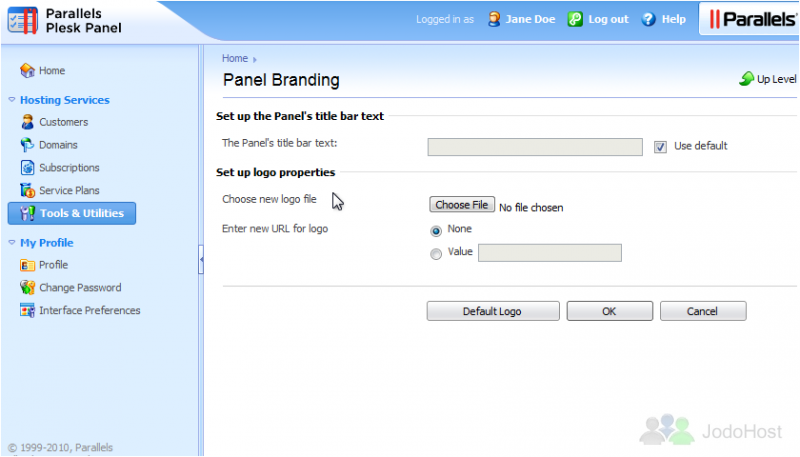This screenshot has width=800, height=457.
Task: Click the green Log out key icon
Action: 575,19
